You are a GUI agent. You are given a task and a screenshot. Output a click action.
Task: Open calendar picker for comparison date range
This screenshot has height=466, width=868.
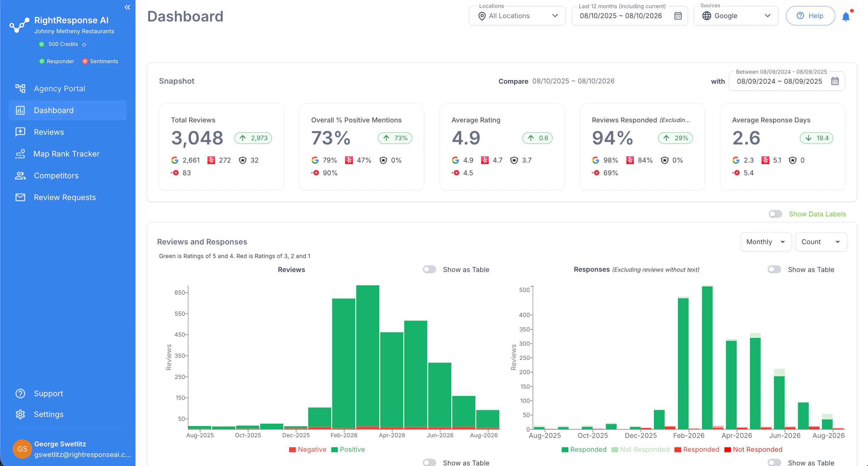pos(835,81)
